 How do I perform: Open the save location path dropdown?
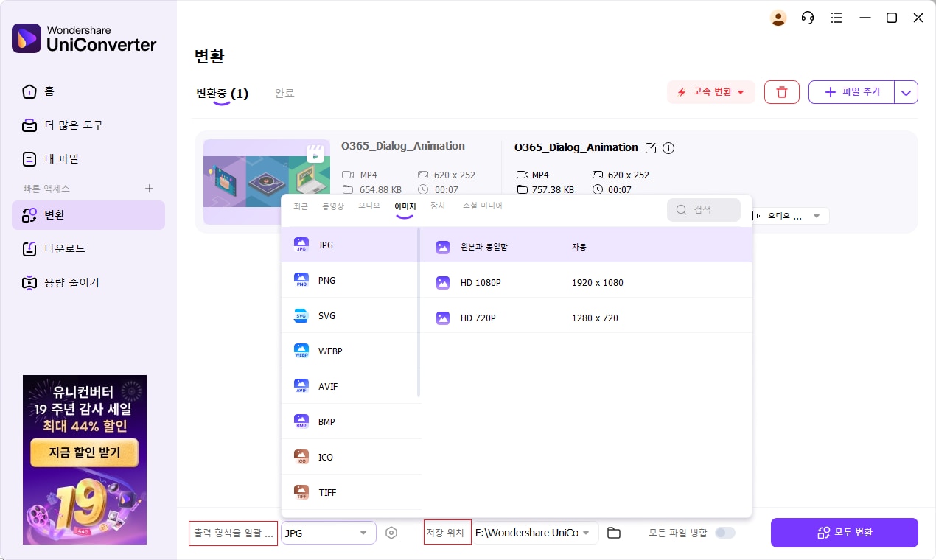click(535, 533)
